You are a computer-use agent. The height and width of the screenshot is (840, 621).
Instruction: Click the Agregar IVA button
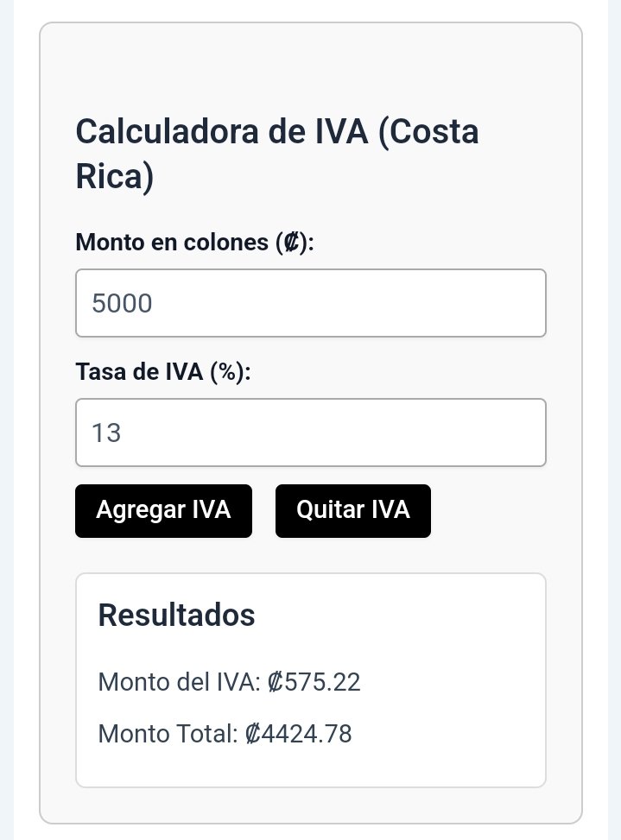[163, 510]
